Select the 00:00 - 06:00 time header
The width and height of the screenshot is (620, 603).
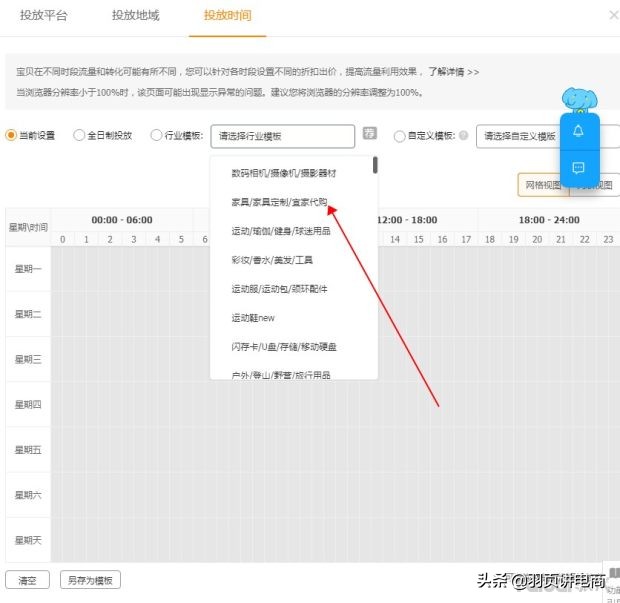click(x=122, y=220)
